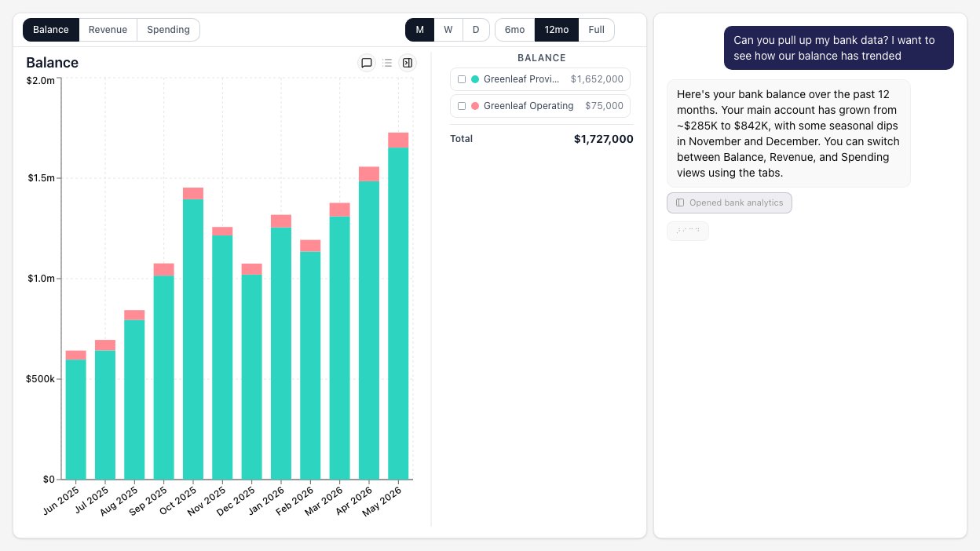Select the Revenue tab
The width and height of the screenshot is (980, 551).
(108, 30)
